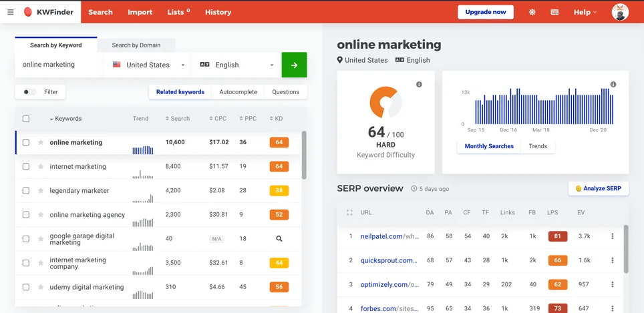The height and width of the screenshot is (313, 644).
Task: Open more options for forbes.com row
Action: click(613, 308)
